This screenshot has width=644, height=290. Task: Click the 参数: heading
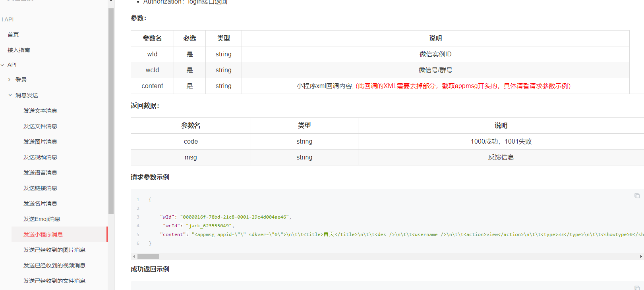pyautogui.click(x=139, y=18)
